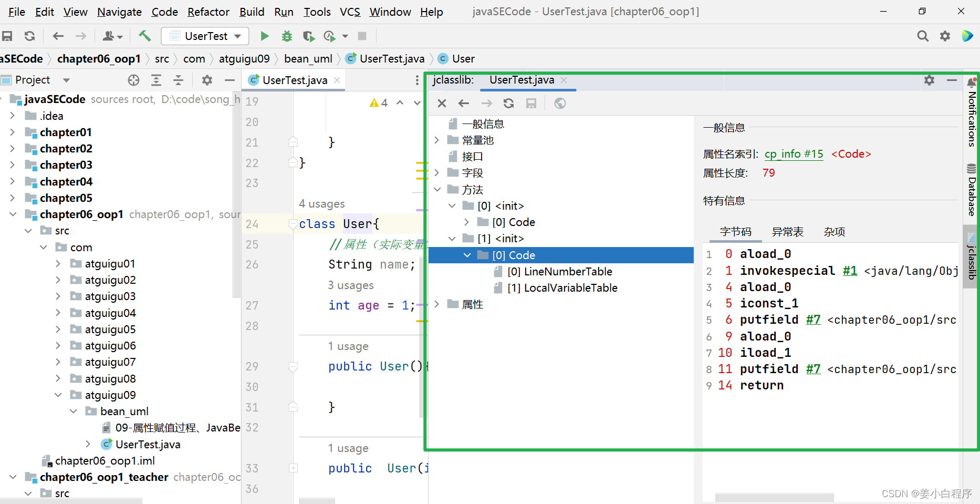980x504 pixels.
Task: Click the Build project hammer icon
Action: click(145, 36)
